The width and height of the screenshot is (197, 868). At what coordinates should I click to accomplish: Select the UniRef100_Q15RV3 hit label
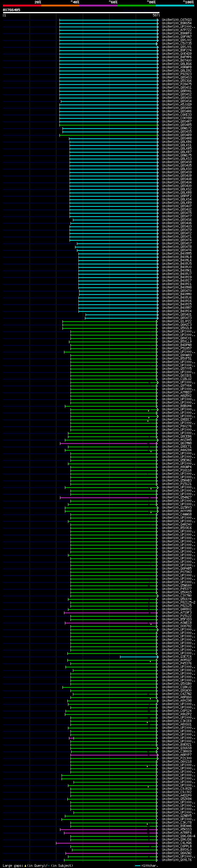tap(177, 507)
